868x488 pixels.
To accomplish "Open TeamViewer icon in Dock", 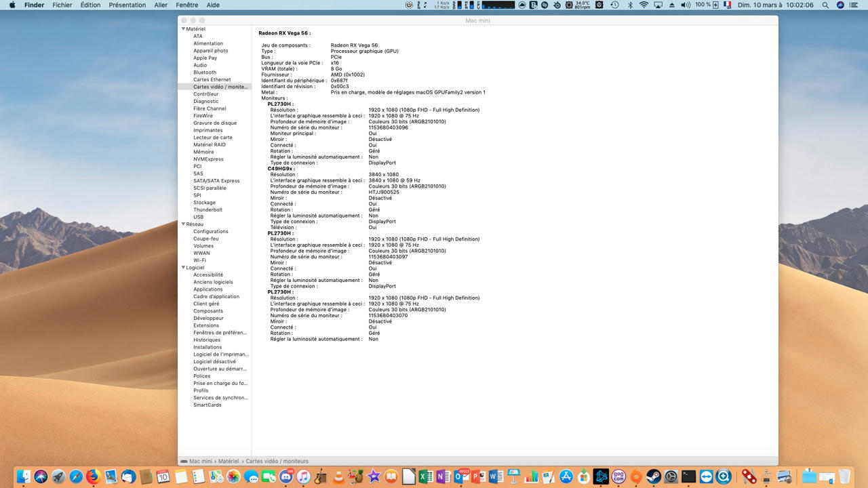I will coord(706,476).
